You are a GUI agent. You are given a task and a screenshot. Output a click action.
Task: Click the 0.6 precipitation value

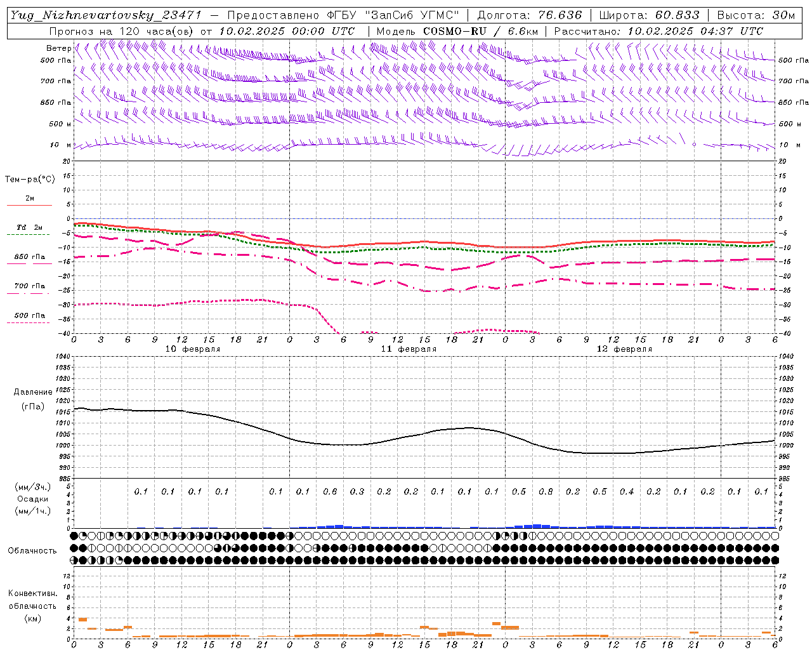(330, 491)
